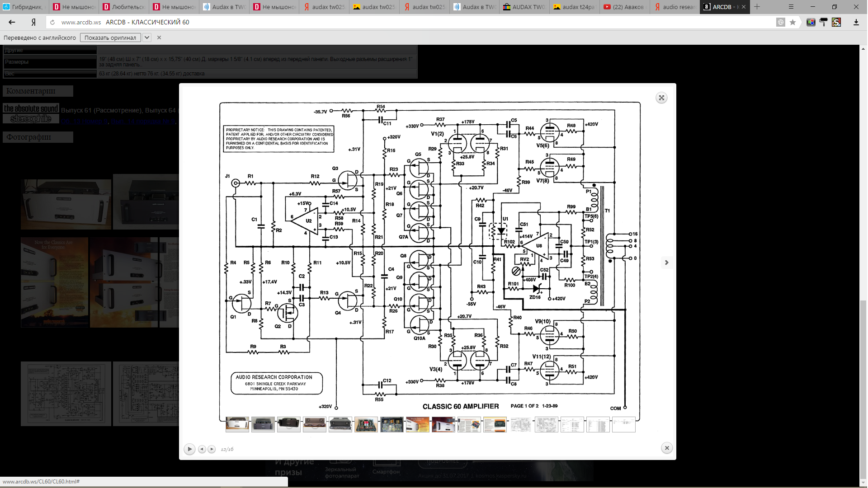Image resolution: width=868 pixels, height=488 pixels.
Task: Close the active ARCDB tab
Action: click(744, 7)
